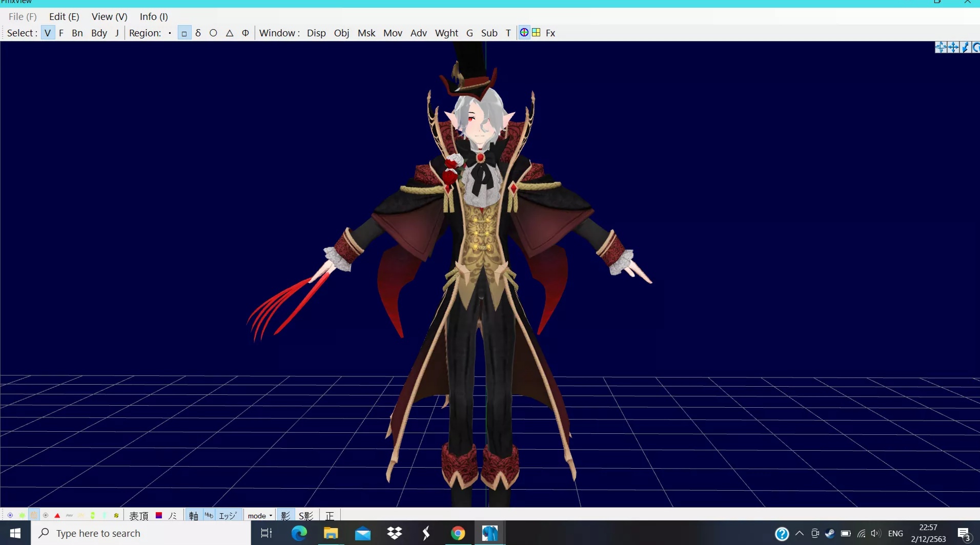The height and width of the screenshot is (545, 980).
Task: Select the pan-view arrows icon top right
Action: 953,47
